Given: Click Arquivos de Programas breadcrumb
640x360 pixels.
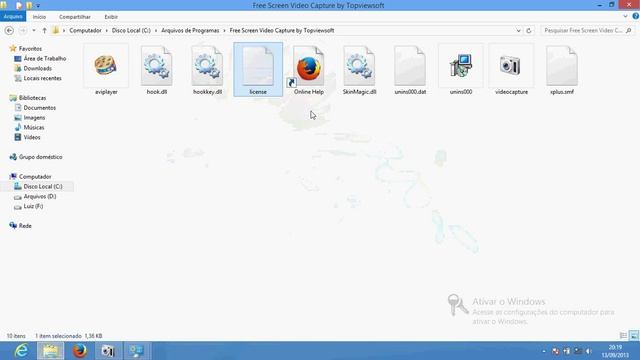Looking at the screenshot, I should [x=190, y=31].
